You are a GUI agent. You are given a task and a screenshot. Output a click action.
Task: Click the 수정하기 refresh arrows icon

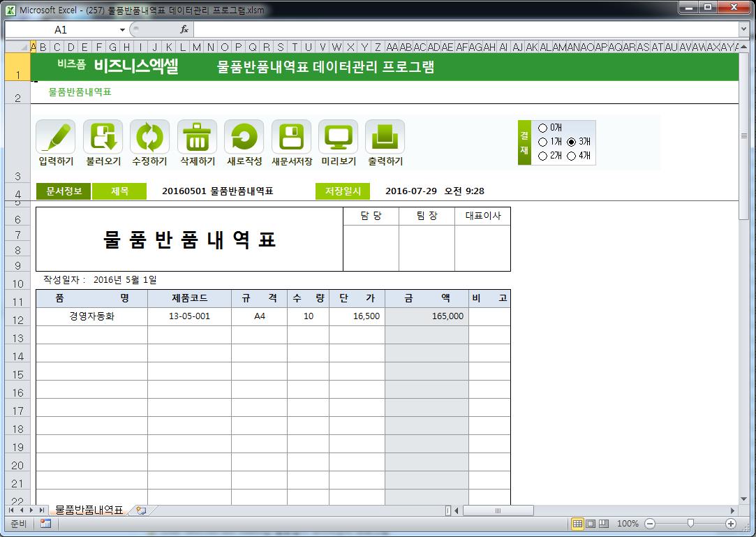pos(149,137)
